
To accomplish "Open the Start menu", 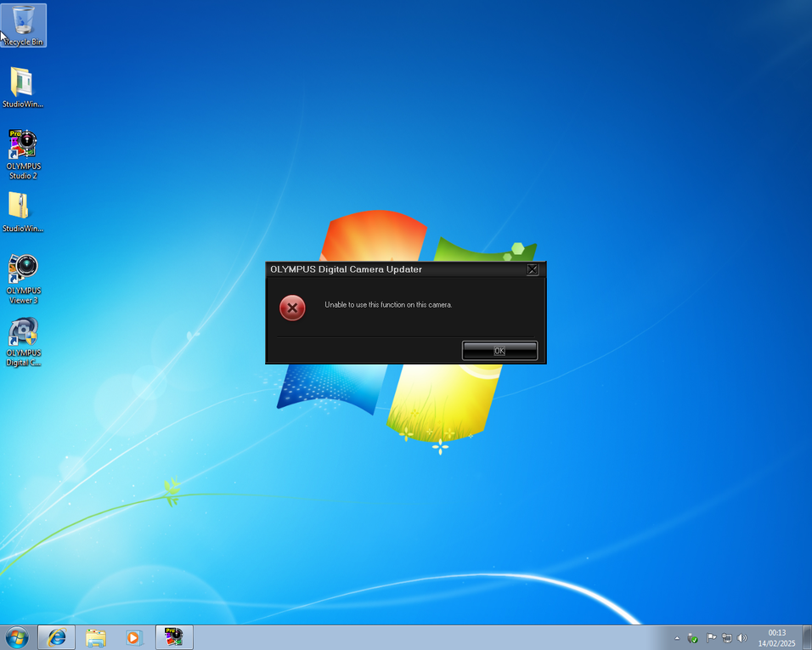I will (x=15, y=637).
